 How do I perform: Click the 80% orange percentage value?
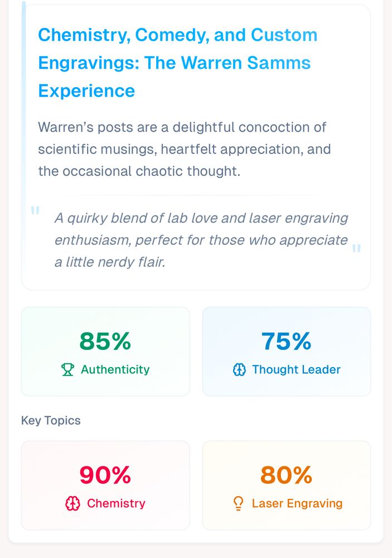[x=286, y=475]
